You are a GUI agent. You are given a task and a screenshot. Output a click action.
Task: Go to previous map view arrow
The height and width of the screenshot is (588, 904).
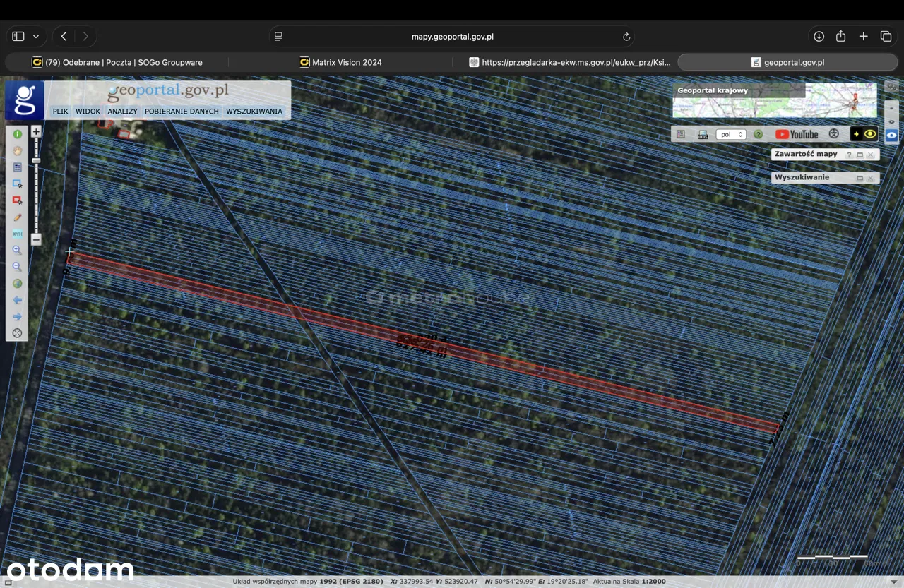coord(18,300)
